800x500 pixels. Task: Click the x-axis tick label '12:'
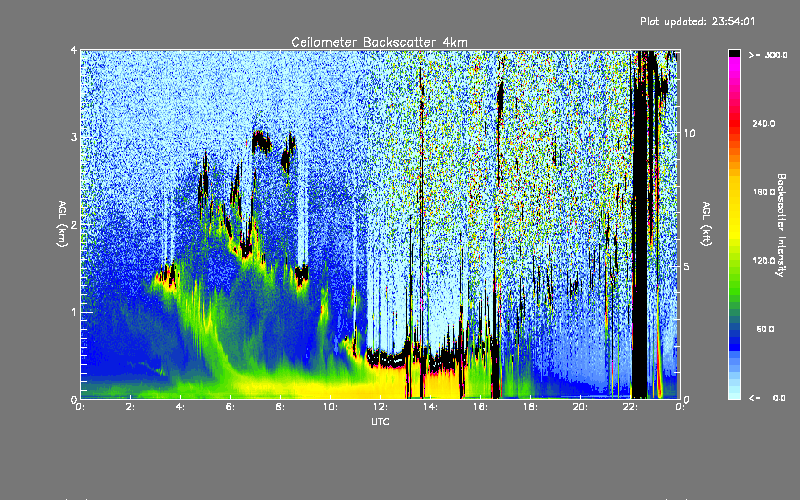(380, 407)
